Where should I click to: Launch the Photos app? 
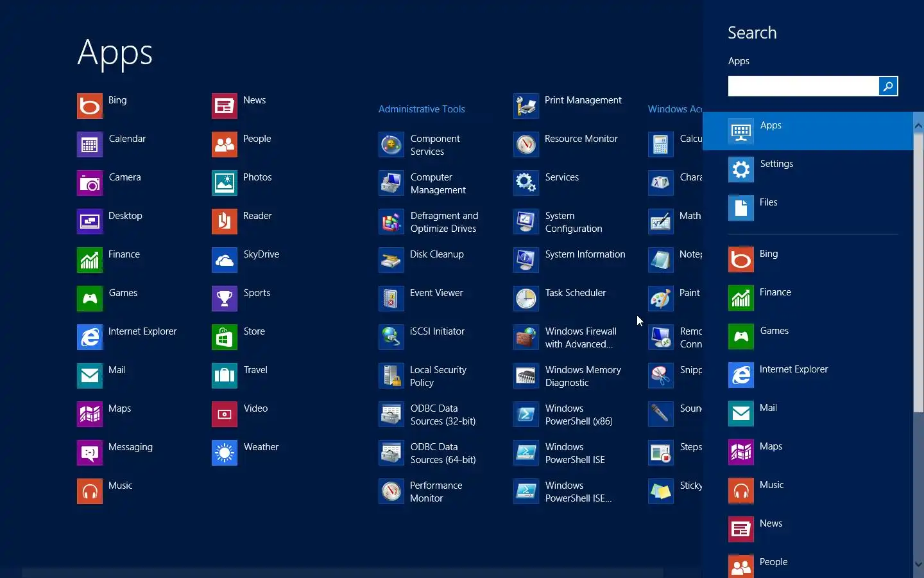[x=225, y=183]
